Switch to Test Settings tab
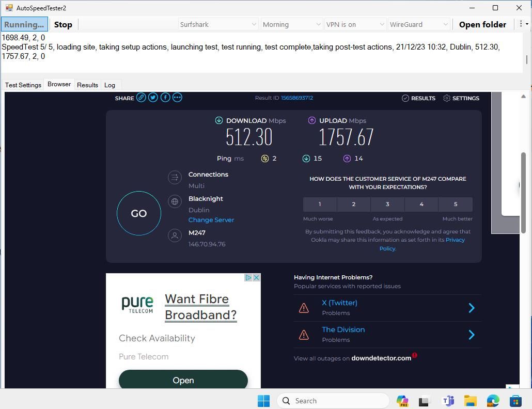 coord(23,85)
